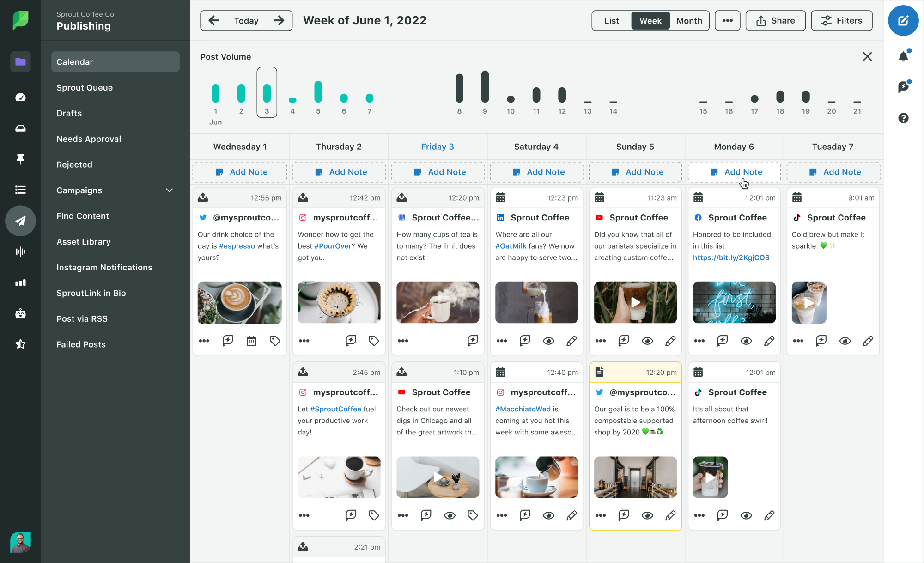The image size is (924, 563).
Task: Click the compose/create post button
Action: tap(903, 20)
